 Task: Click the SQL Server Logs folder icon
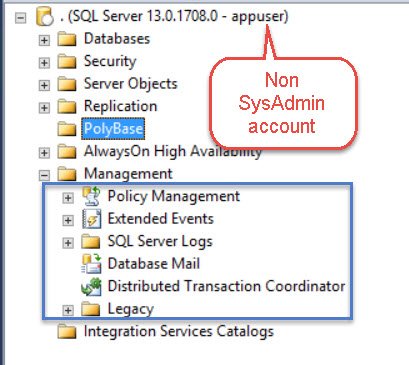[x=91, y=242]
